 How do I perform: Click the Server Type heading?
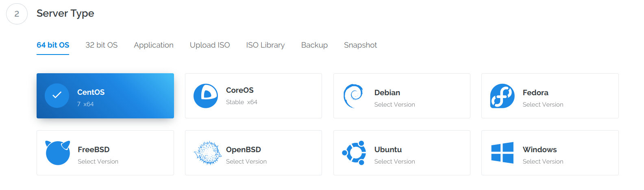click(65, 13)
